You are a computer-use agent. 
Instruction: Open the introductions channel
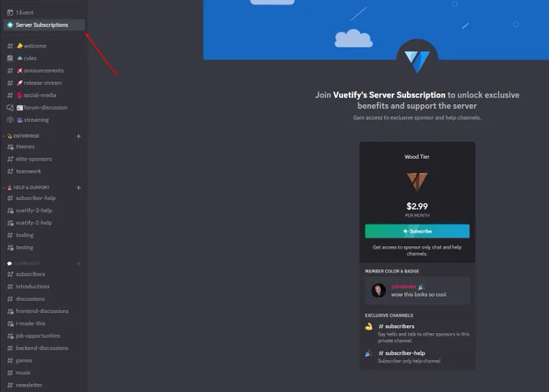pyautogui.click(x=44, y=286)
